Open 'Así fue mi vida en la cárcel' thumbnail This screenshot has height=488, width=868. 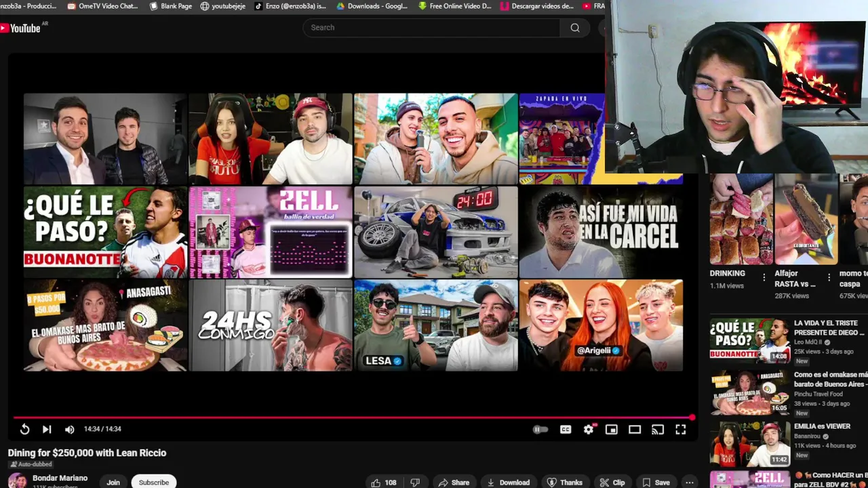coord(601,232)
